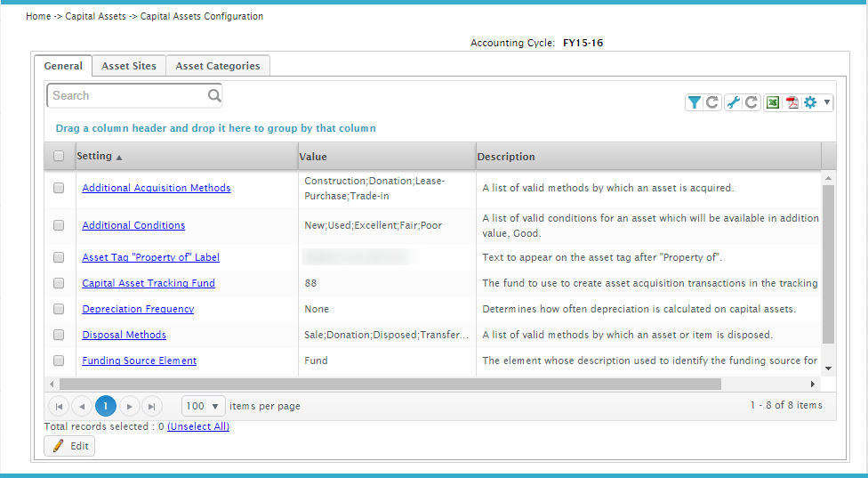Click the blue funnel filter icon

(x=694, y=102)
